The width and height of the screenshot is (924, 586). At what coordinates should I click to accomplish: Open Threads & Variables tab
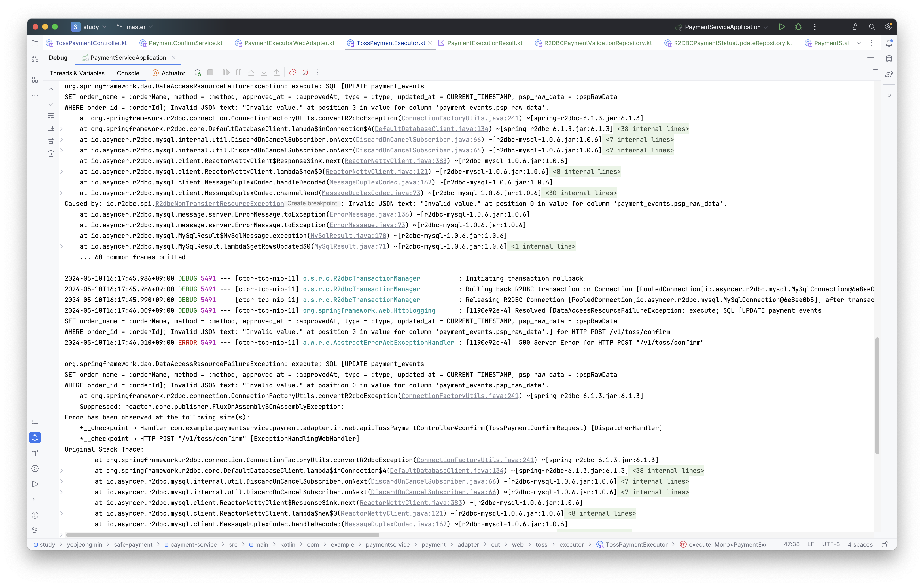77,73
